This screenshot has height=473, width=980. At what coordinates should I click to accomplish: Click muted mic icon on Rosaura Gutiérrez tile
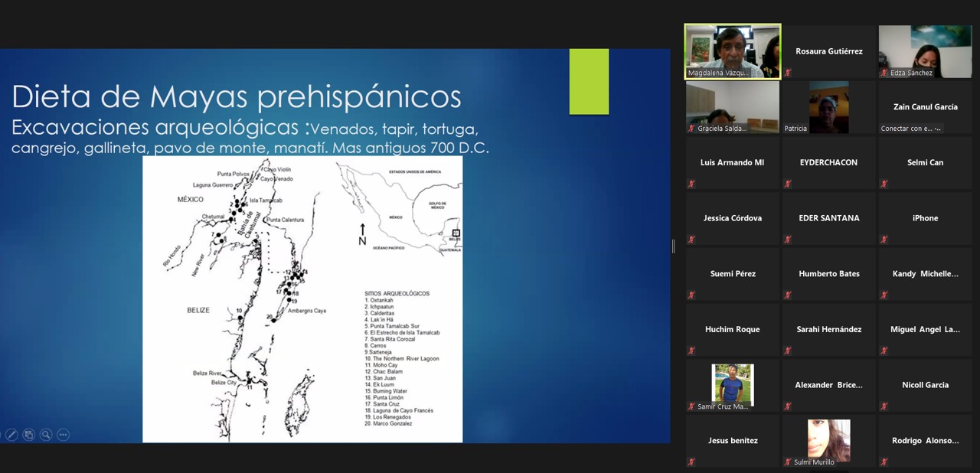(788, 73)
